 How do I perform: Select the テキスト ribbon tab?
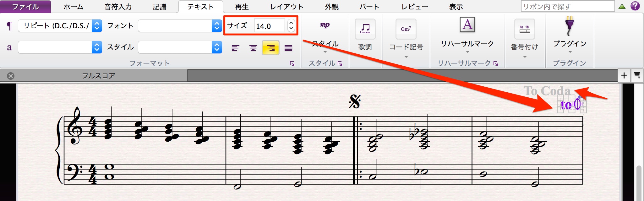(x=200, y=7)
